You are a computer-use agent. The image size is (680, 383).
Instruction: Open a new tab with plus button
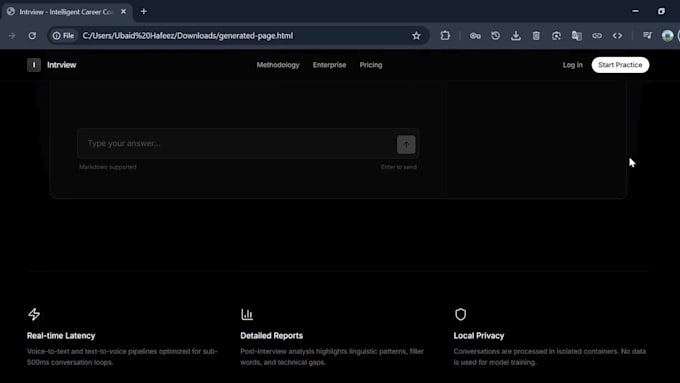click(x=144, y=12)
